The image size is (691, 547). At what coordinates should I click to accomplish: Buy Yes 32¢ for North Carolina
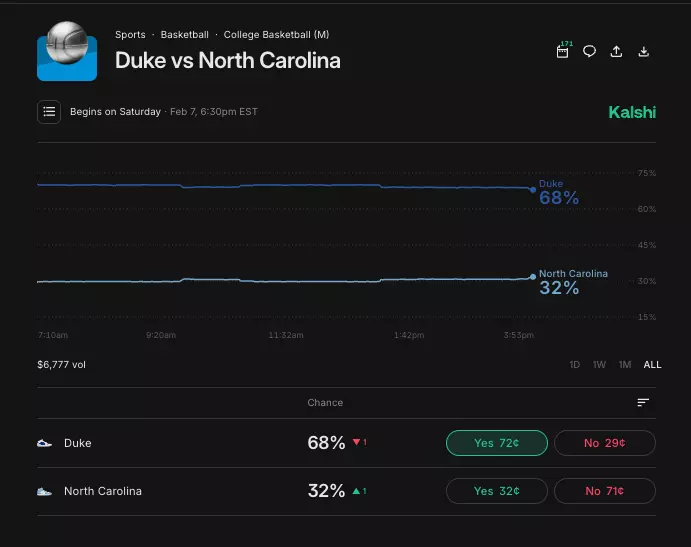pos(497,491)
